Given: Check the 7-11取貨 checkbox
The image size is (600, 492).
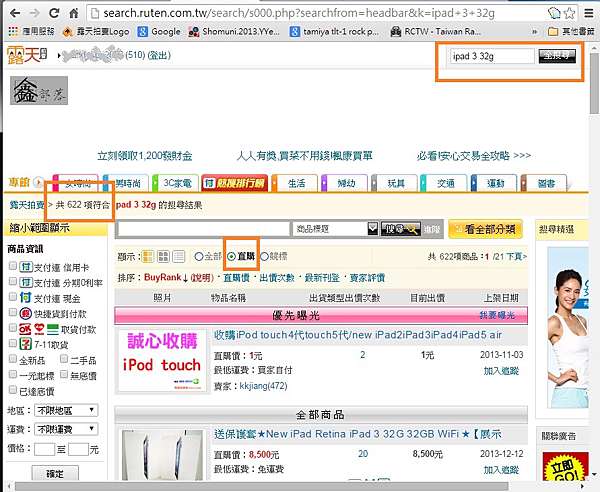Looking at the screenshot, I should point(13,343).
